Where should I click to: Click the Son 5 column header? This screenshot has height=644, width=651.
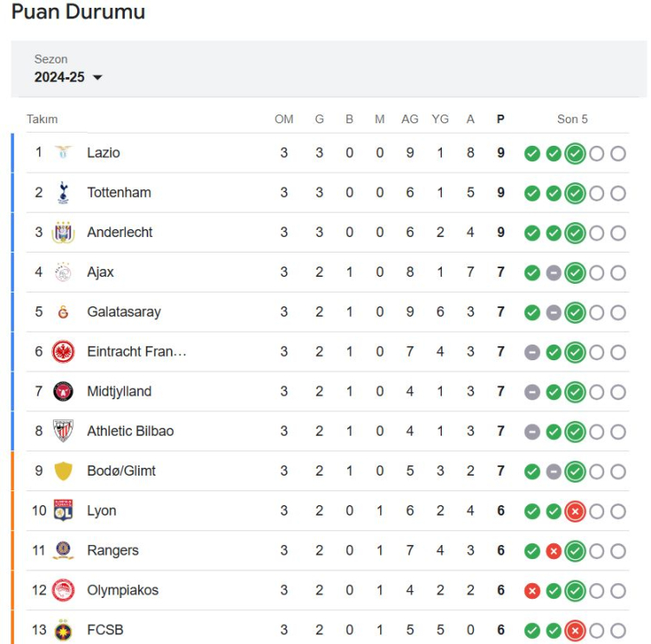[x=572, y=120]
